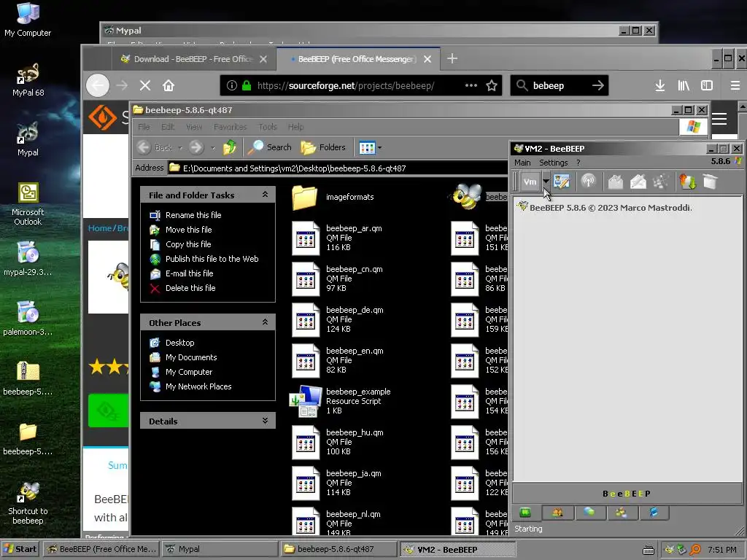Select beebeep_example Resource Script file

pos(341,401)
